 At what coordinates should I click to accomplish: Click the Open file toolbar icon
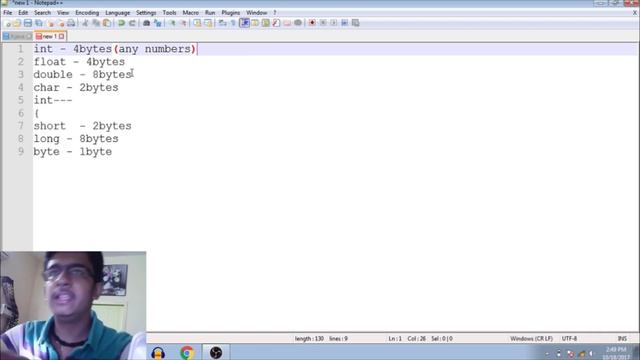pos(17,23)
